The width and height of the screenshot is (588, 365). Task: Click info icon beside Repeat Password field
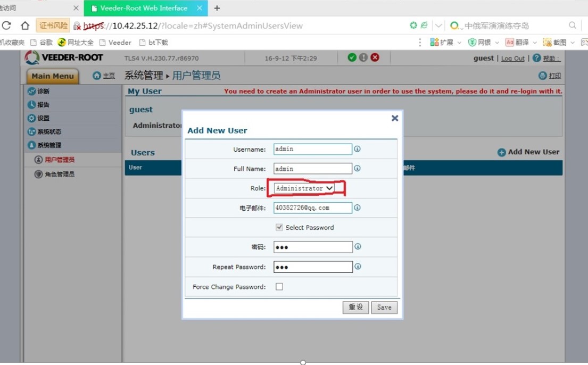[x=358, y=267]
